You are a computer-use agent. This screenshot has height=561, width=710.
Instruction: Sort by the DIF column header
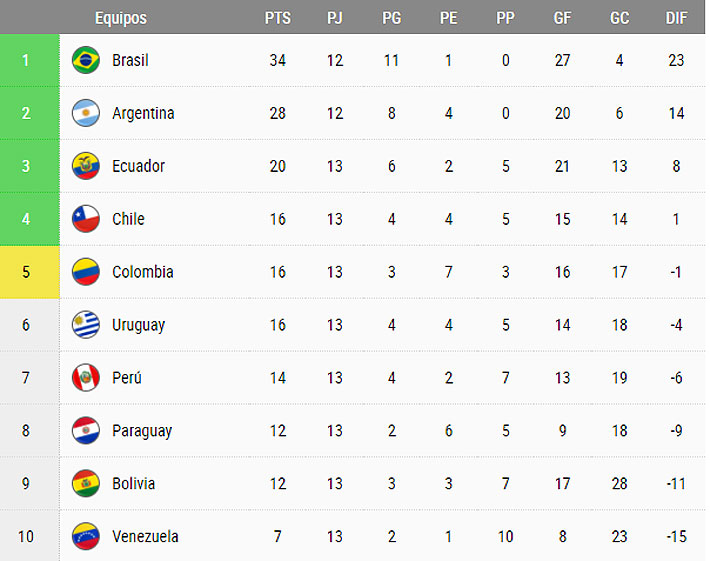(676, 18)
